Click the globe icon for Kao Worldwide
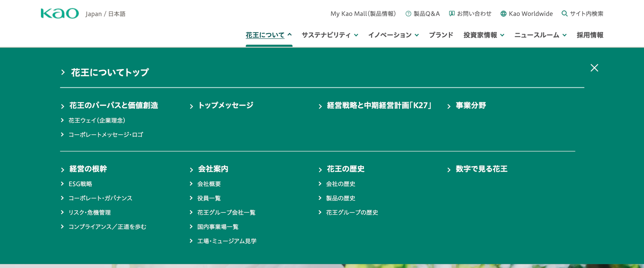 (x=503, y=13)
